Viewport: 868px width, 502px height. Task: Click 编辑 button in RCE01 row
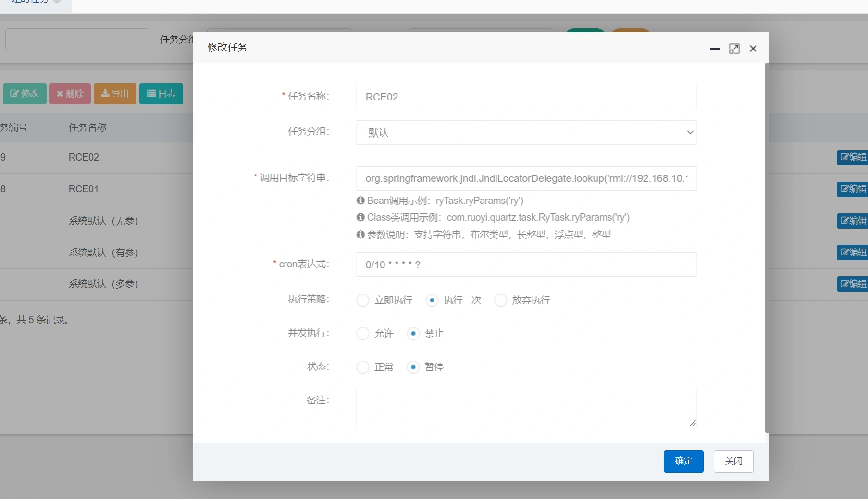(853, 189)
